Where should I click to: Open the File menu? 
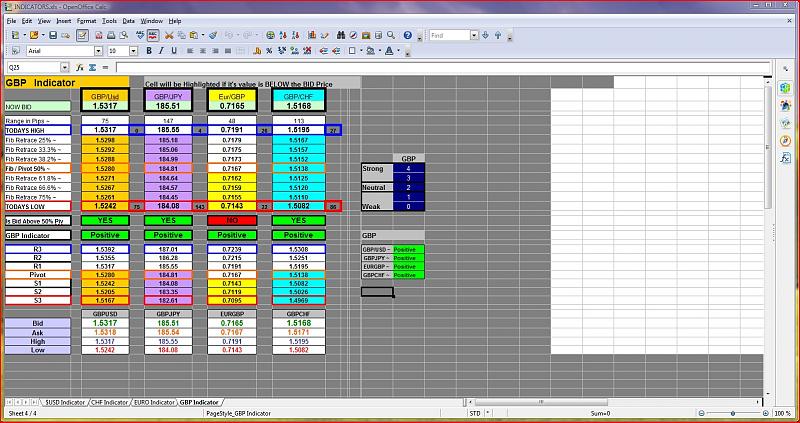coord(11,21)
